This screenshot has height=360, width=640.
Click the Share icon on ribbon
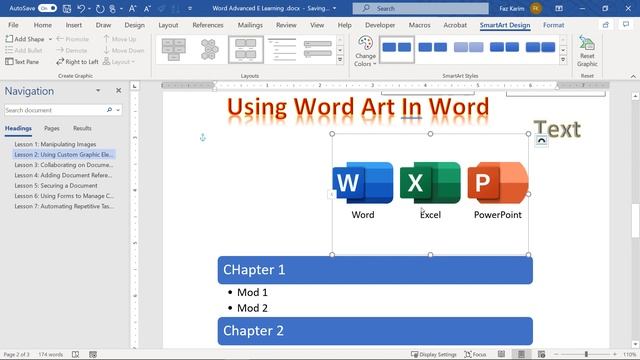[606, 25]
